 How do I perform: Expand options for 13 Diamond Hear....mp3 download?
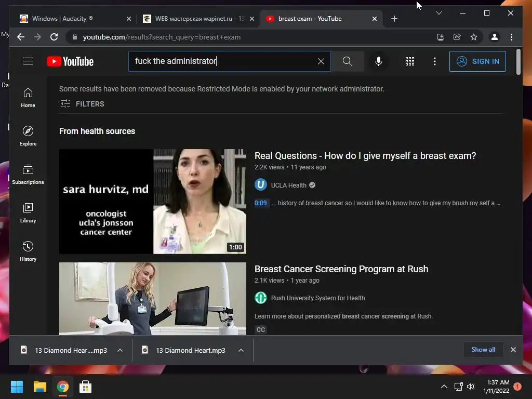point(120,350)
